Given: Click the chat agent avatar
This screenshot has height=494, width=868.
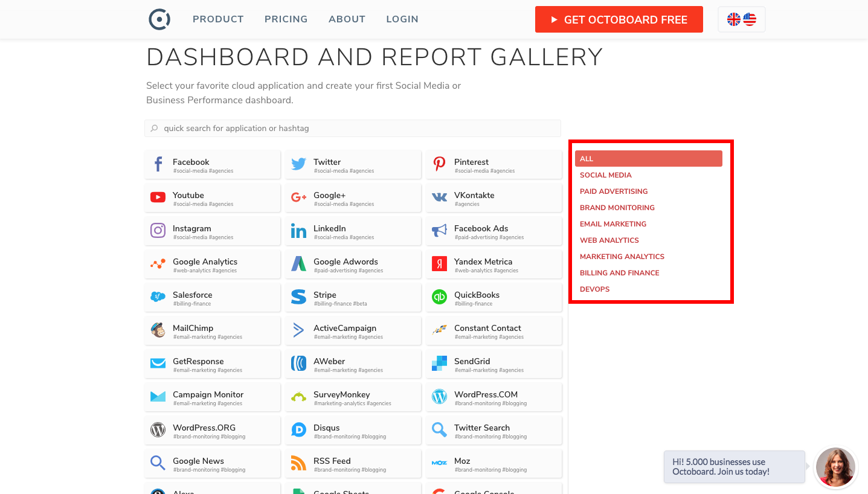Looking at the screenshot, I should [x=835, y=467].
